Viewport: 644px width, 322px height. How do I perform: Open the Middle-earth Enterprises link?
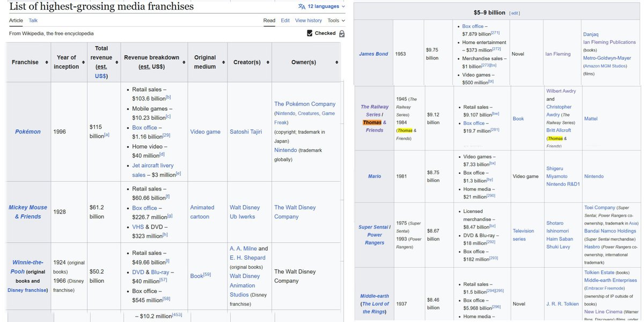point(610,280)
